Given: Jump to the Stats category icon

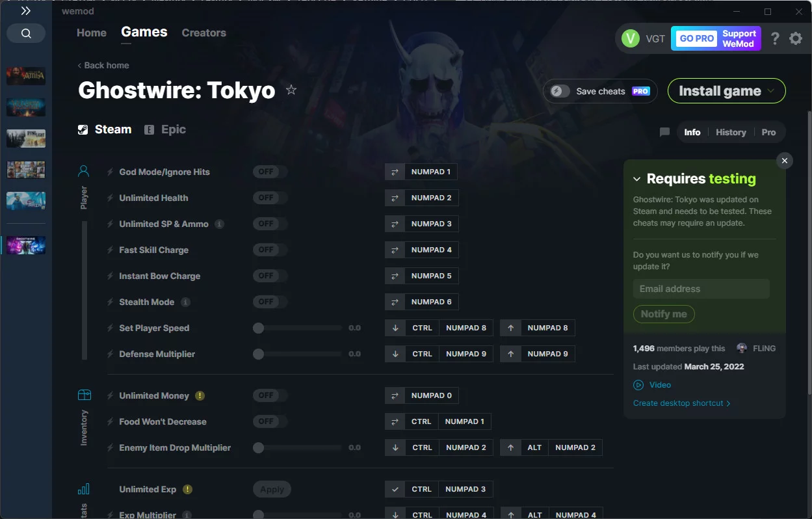Looking at the screenshot, I should point(84,489).
